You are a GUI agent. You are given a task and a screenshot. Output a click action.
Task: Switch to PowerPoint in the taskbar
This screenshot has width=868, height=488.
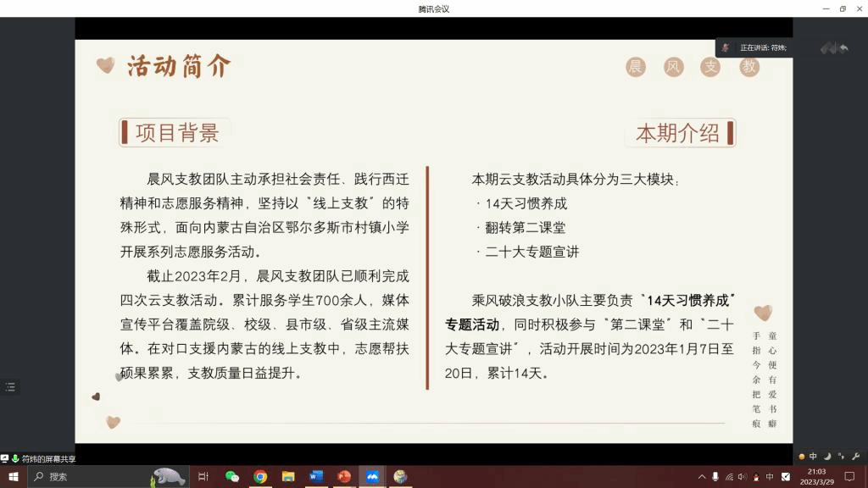click(x=344, y=477)
